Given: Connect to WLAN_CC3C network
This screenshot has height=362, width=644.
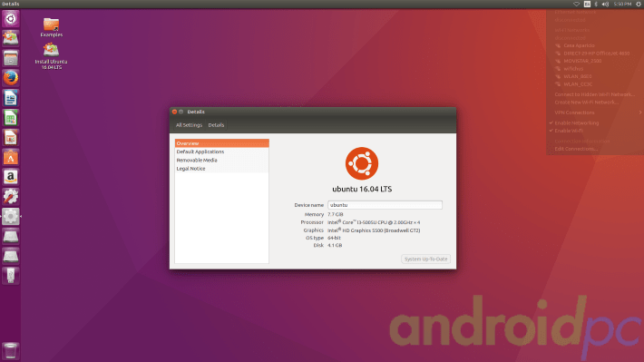Looking at the screenshot, I should pos(578,84).
